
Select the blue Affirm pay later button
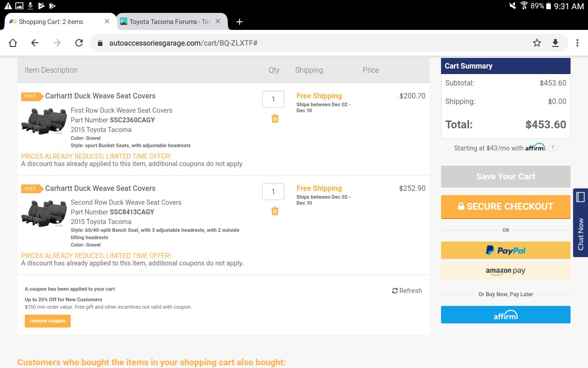click(x=506, y=315)
